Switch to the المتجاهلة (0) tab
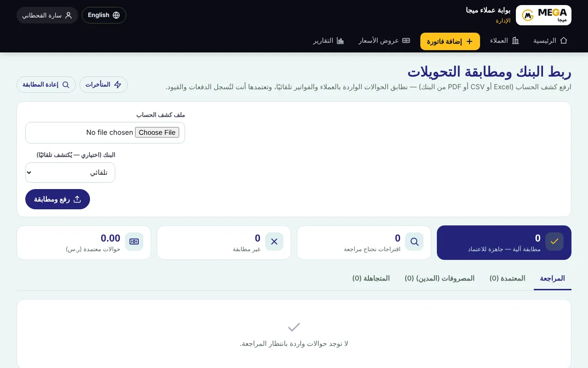The width and height of the screenshot is (588, 368). (371, 278)
